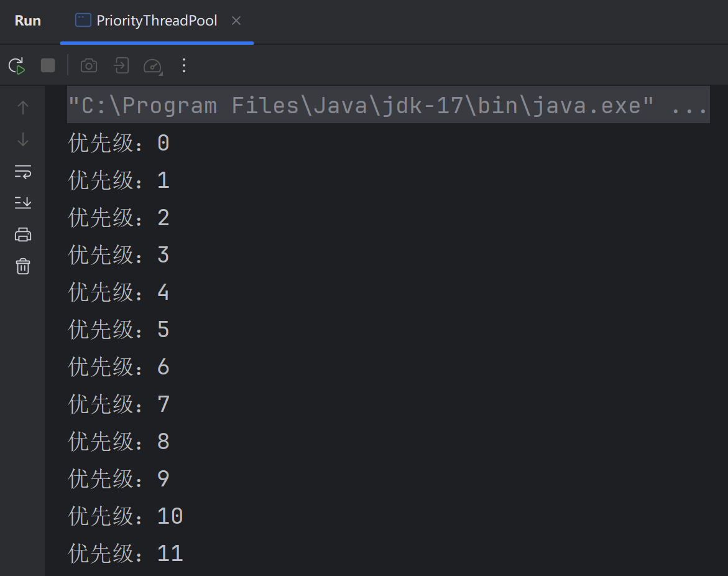Take a thread dump with camera icon
Screen dimensions: 728x576
click(89, 65)
